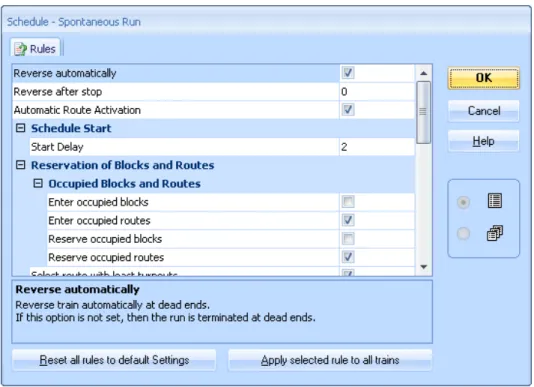This screenshot has width=534, height=387.
Task: Collapse Occupied Blocks and Routes subsection
Action: pyautogui.click(x=38, y=183)
